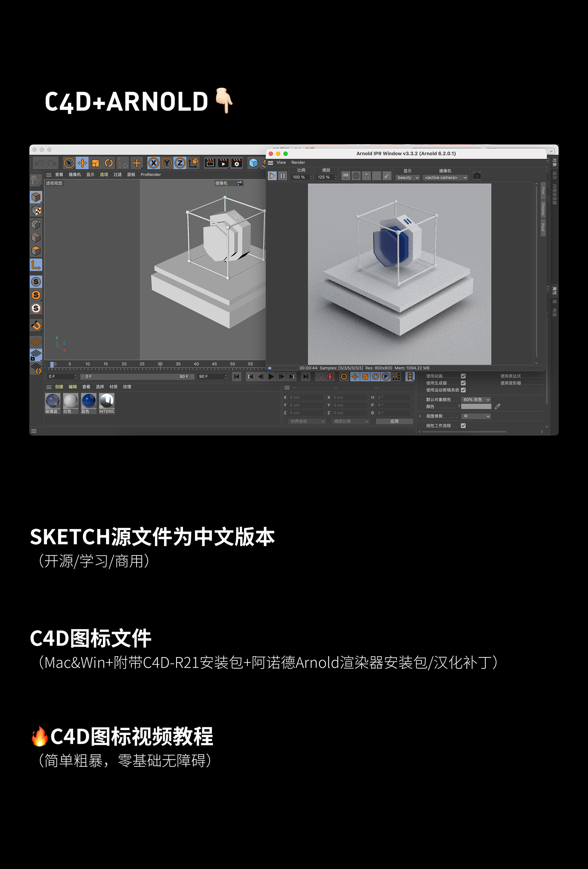Viewport: 588px width, 869px height.
Task: Start Arnold IPR render play button
Action: pyautogui.click(x=272, y=176)
